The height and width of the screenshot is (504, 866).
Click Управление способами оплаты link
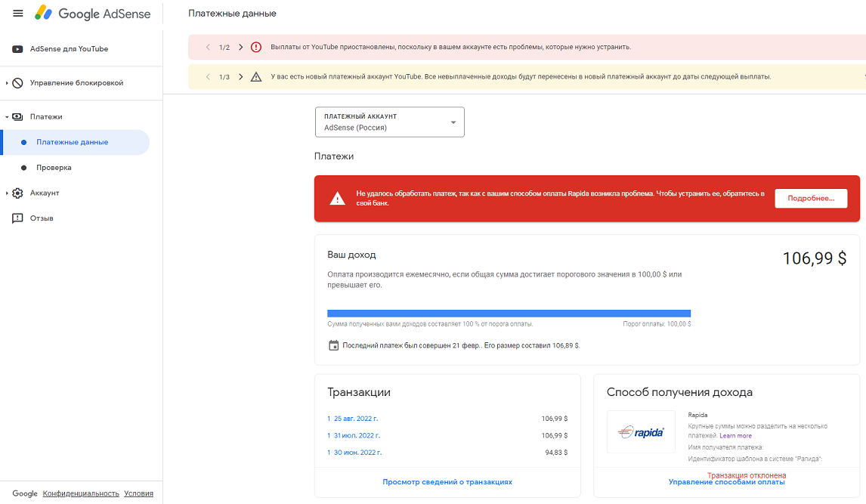[x=726, y=483]
